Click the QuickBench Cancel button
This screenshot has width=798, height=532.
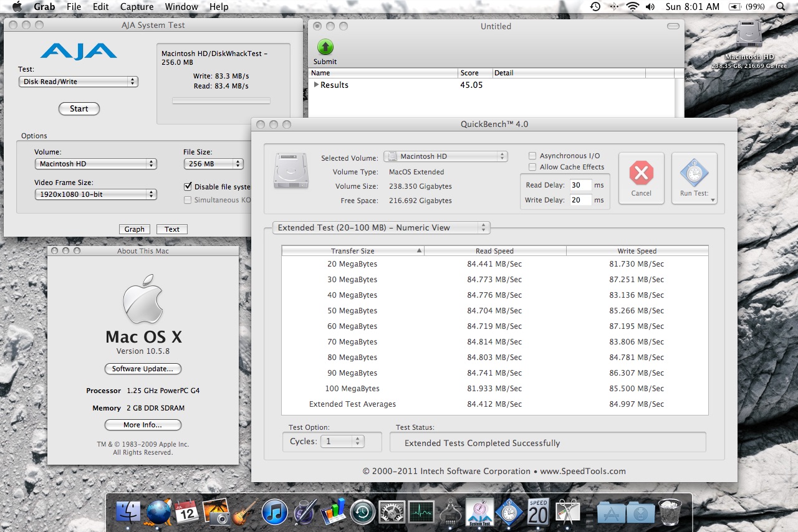pyautogui.click(x=642, y=178)
